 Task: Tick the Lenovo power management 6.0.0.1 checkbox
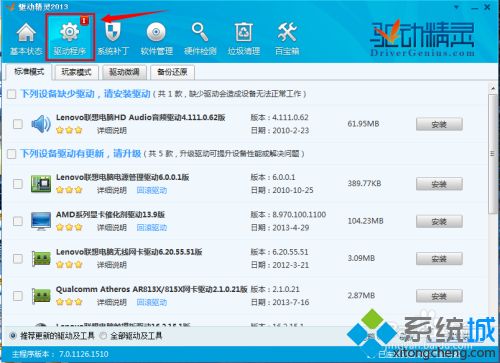tap(18, 184)
